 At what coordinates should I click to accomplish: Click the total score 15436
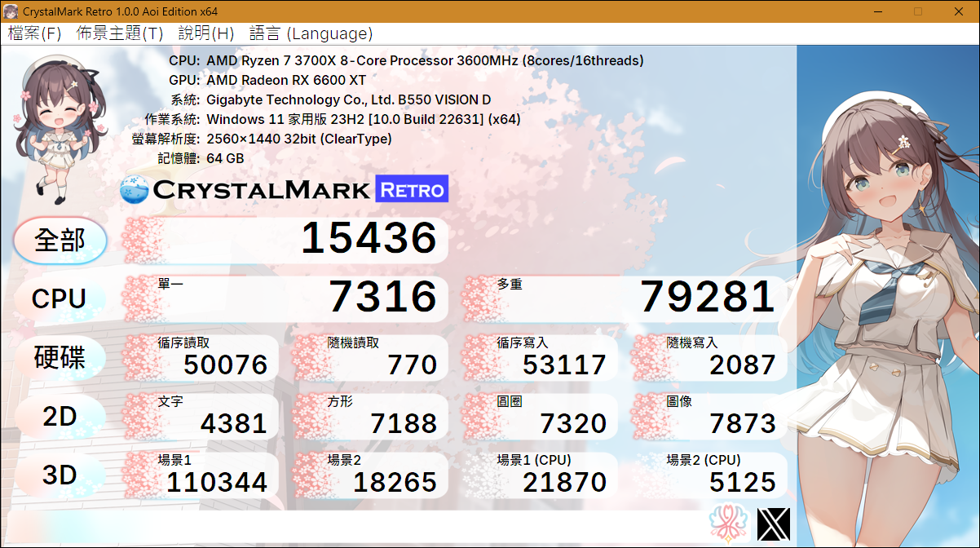tap(369, 238)
